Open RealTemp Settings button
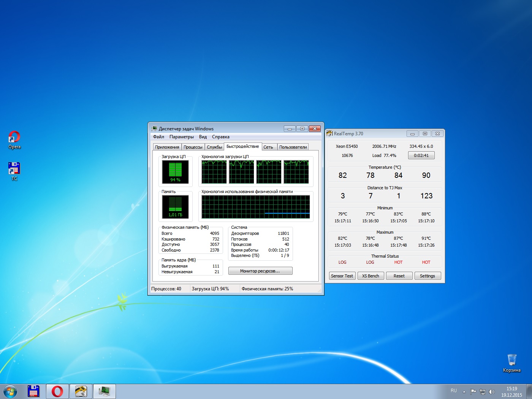The height and width of the screenshot is (399, 532). point(427,276)
